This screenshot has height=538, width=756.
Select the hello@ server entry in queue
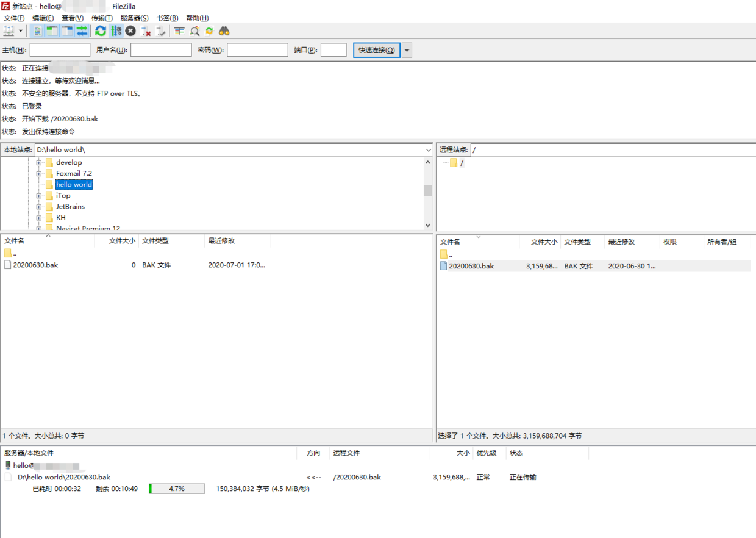43,465
